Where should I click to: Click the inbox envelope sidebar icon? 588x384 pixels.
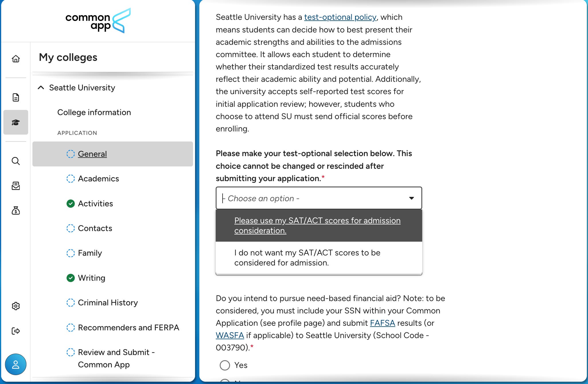[x=16, y=186]
